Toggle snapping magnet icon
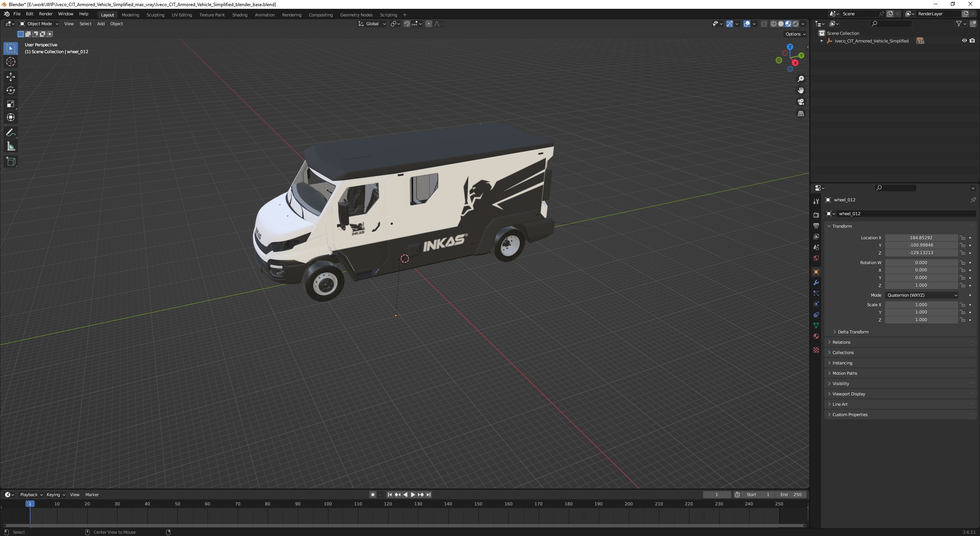Screen dimensions: 980x536 click(407, 24)
